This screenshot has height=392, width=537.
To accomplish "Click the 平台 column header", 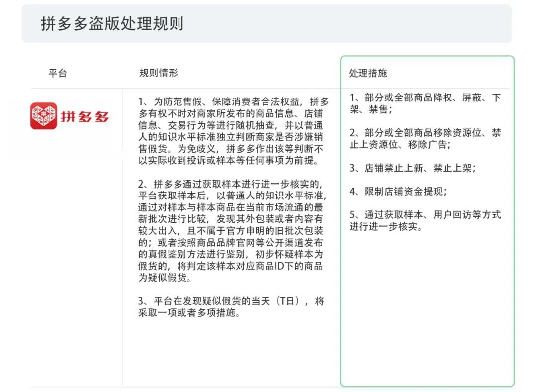I will pos(58,73).
